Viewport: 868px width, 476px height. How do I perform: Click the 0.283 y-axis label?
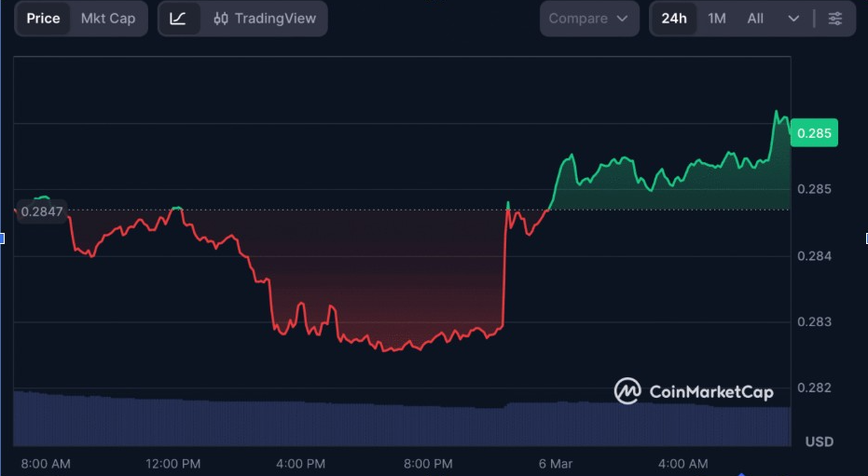(x=814, y=321)
